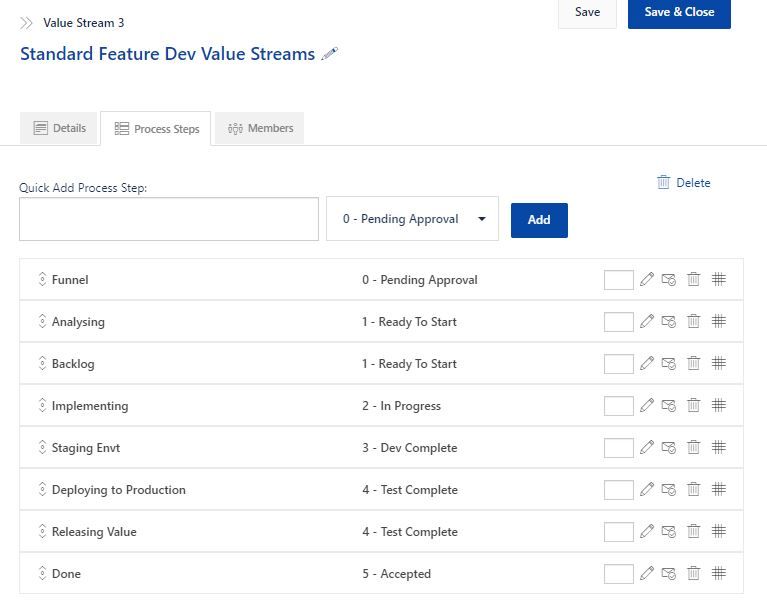
Task: Open envelope icon for Releasing Value
Action: (x=669, y=531)
